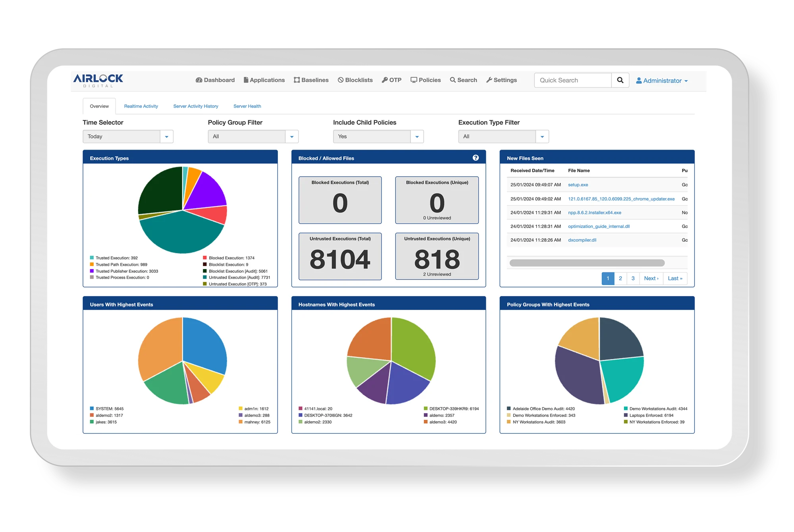The height and width of the screenshot is (532, 794).
Task: Run a search with the magnifying glass button
Action: coord(620,80)
